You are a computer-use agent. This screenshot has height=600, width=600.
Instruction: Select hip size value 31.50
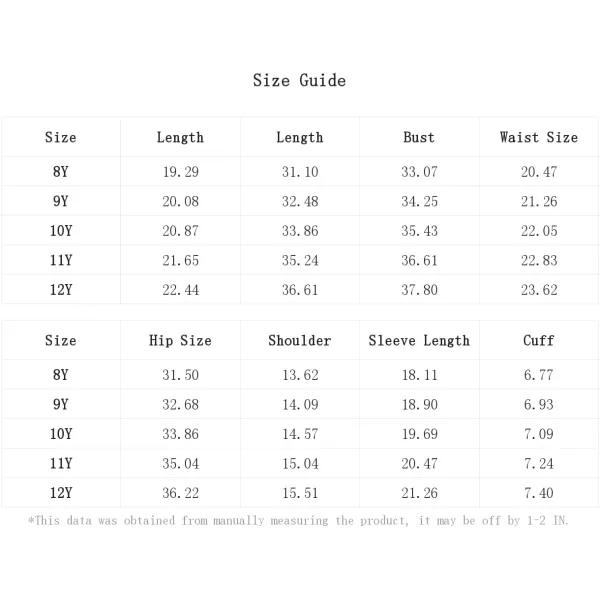coord(180,375)
